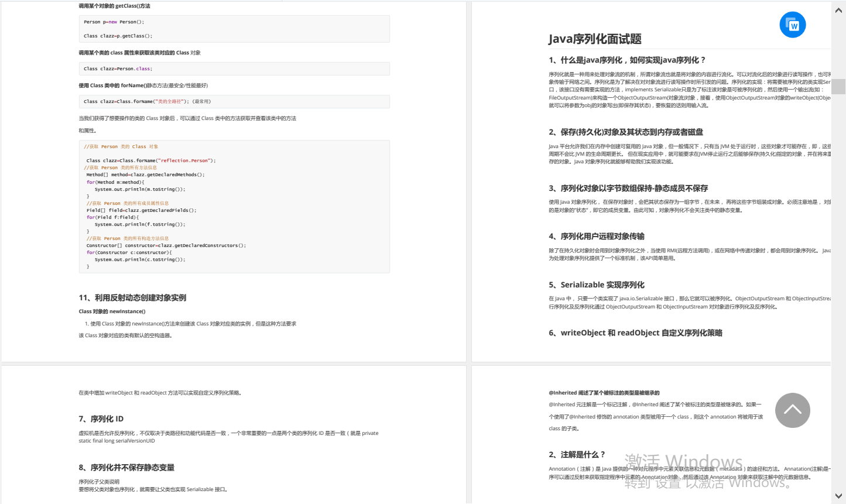
Task: Click the blue Word export icon
Action: click(793, 25)
